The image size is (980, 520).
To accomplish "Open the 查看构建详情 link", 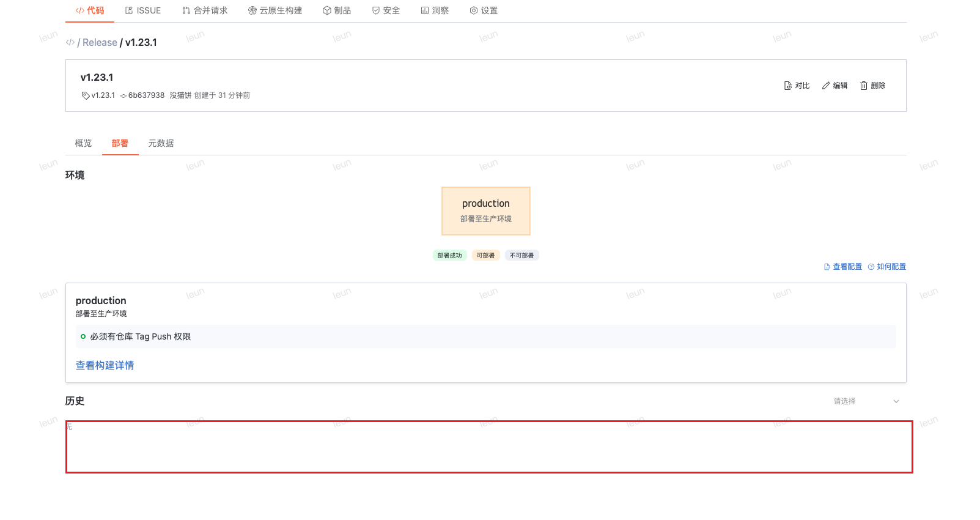I will 105,365.
